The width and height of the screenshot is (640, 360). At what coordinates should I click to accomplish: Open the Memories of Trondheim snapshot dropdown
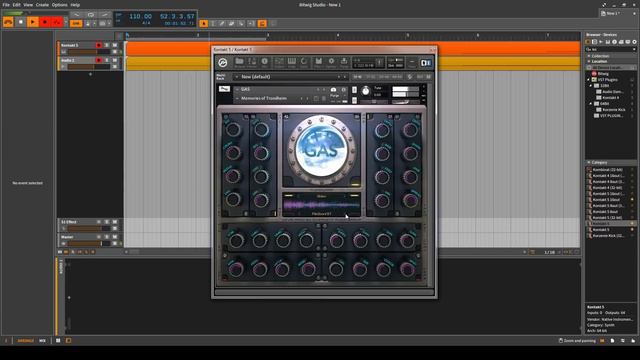[237, 98]
